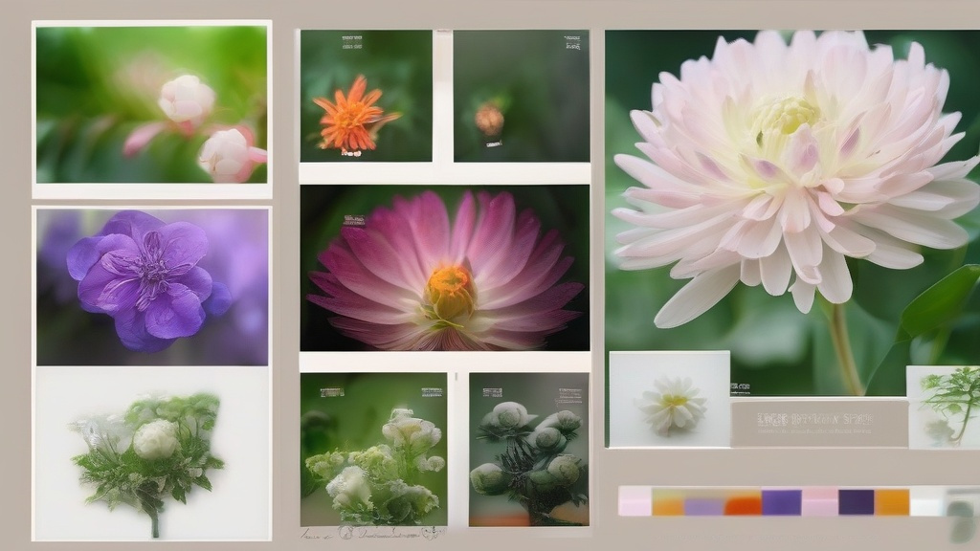This screenshot has width=980, height=551.
Task: Click the beige caption label under the dahlia
Action: (x=819, y=424)
